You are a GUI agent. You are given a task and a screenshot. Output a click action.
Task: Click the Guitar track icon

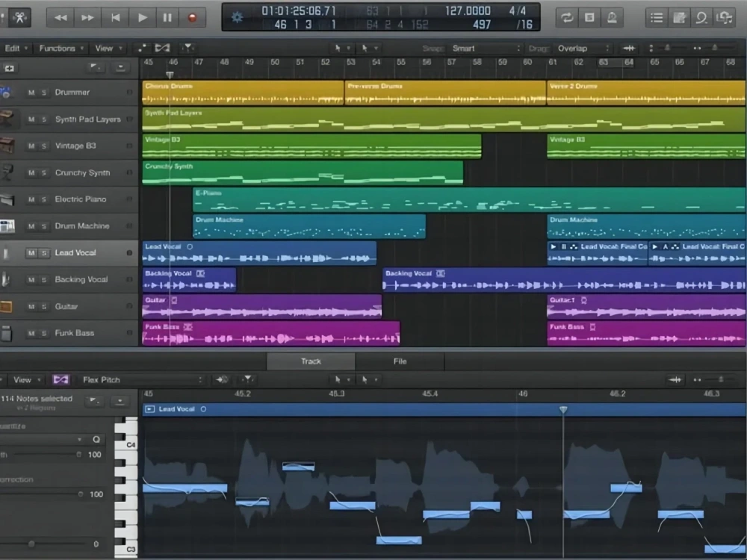pos(6,307)
